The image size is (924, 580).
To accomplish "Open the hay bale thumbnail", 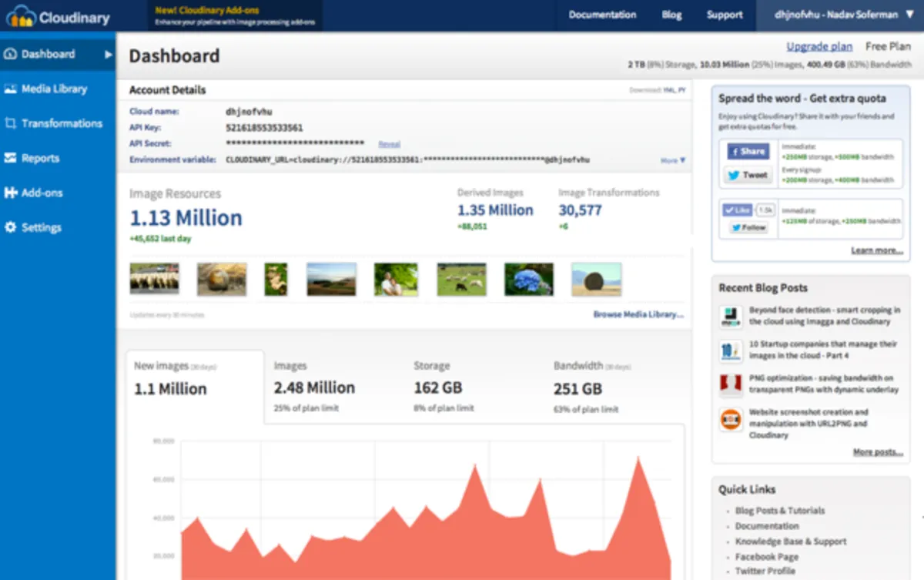I will click(x=596, y=279).
